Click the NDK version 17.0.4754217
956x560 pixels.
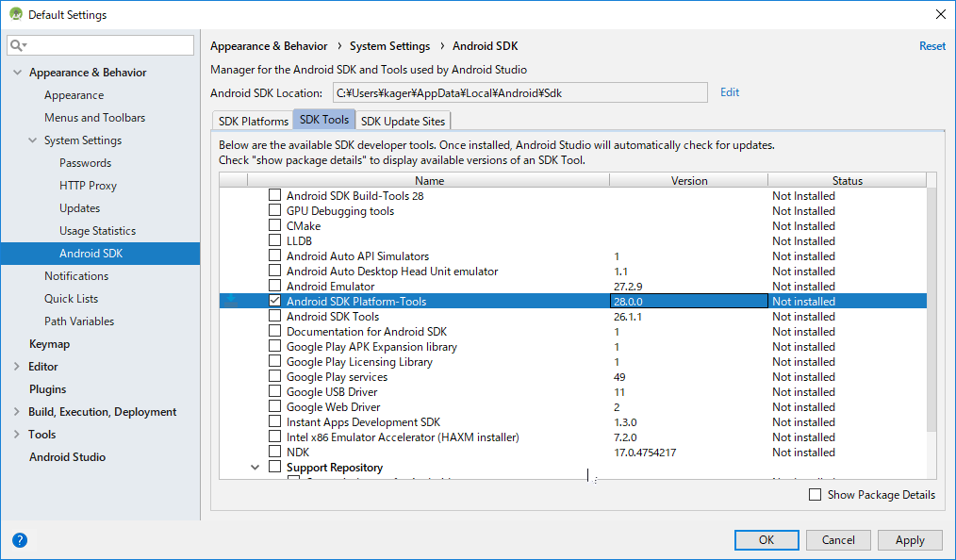point(645,453)
